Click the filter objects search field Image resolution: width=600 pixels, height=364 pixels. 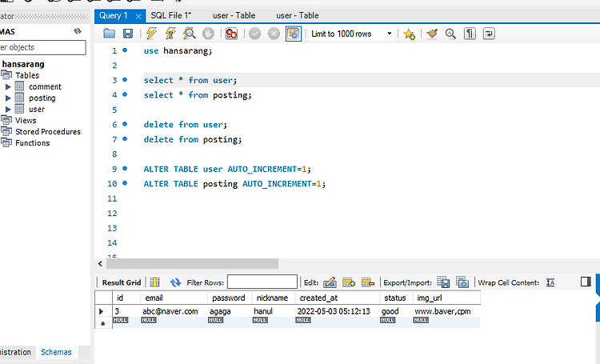(42, 47)
